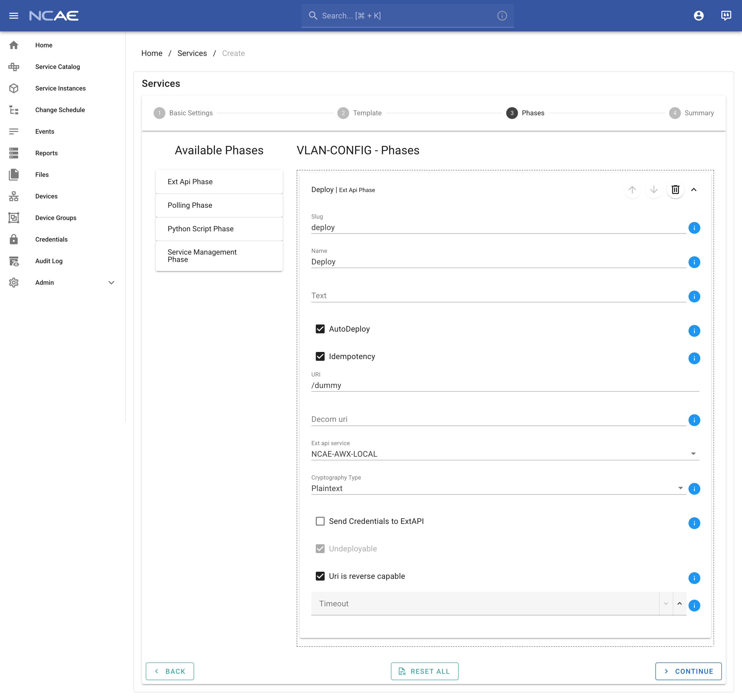Open the Cryptography Type dropdown
The image size is (742, 700).
click(499, 488)
